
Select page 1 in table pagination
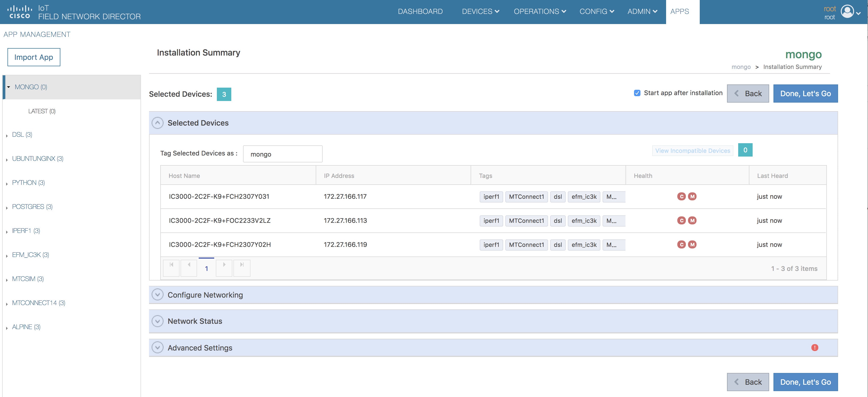206,268
